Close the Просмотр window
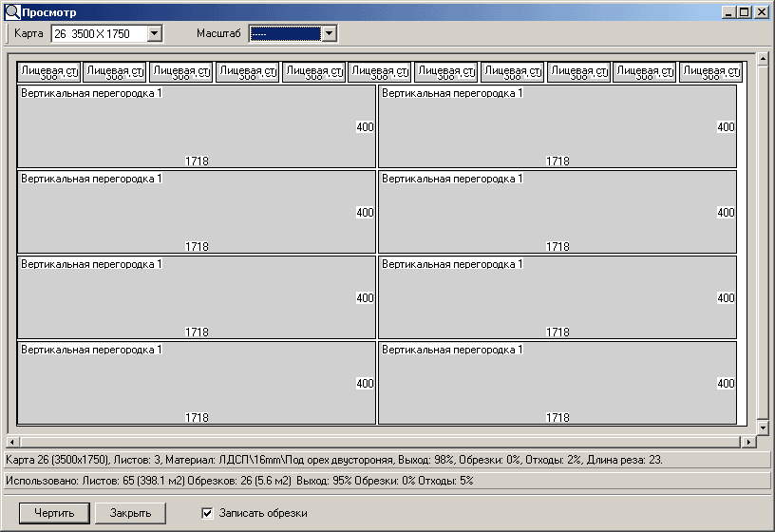This screenshot has width=775, height=532. click(761, 12)
